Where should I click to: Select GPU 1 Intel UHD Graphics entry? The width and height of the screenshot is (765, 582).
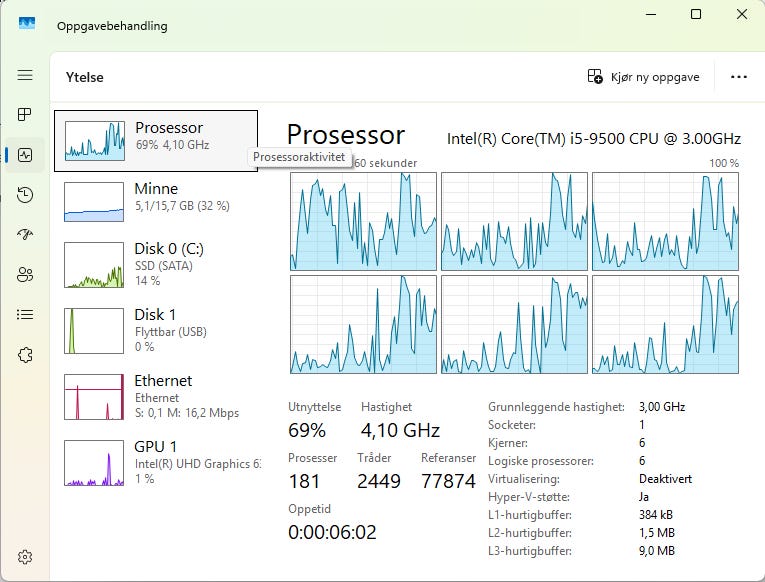click(155, 462)
